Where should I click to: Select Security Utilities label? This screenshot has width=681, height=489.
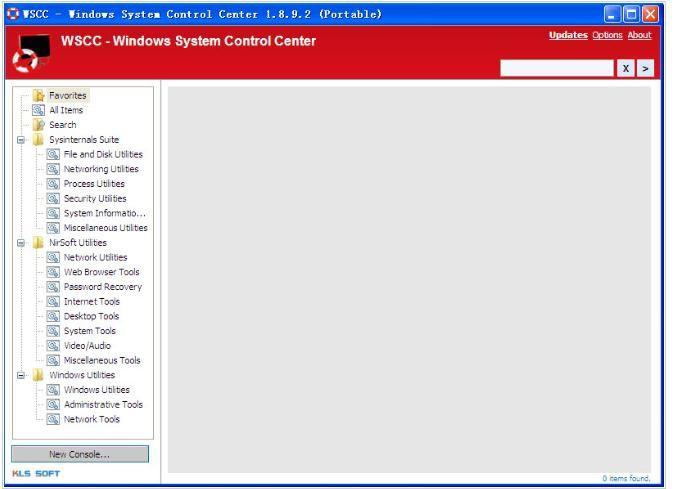[x=95, y=199]
